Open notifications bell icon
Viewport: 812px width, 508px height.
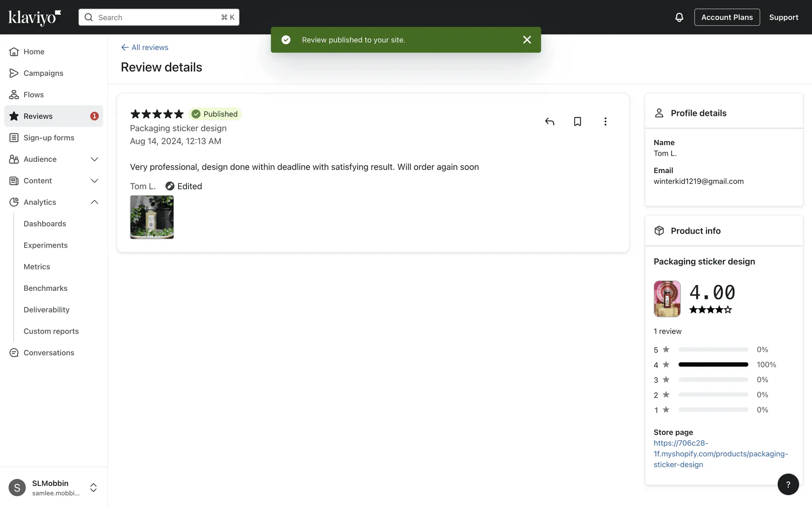tap(679, 17)
